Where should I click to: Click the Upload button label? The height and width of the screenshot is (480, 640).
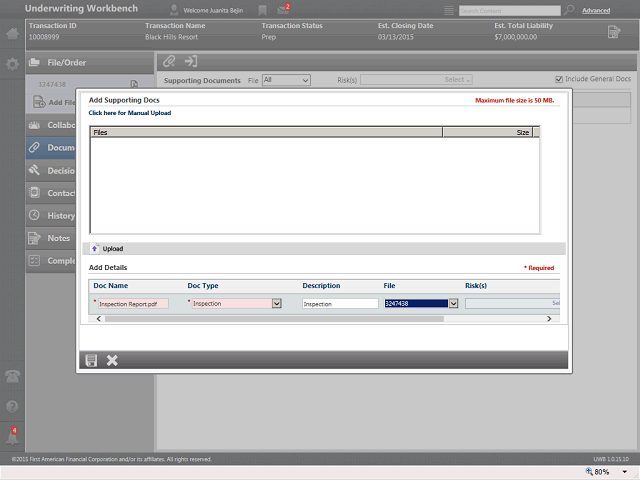pos(113,249)
